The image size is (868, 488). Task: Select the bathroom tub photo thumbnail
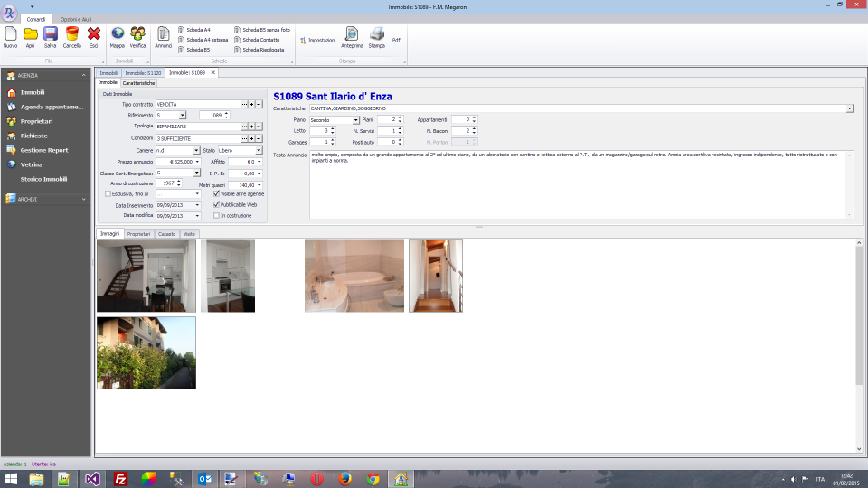[354, 276]
